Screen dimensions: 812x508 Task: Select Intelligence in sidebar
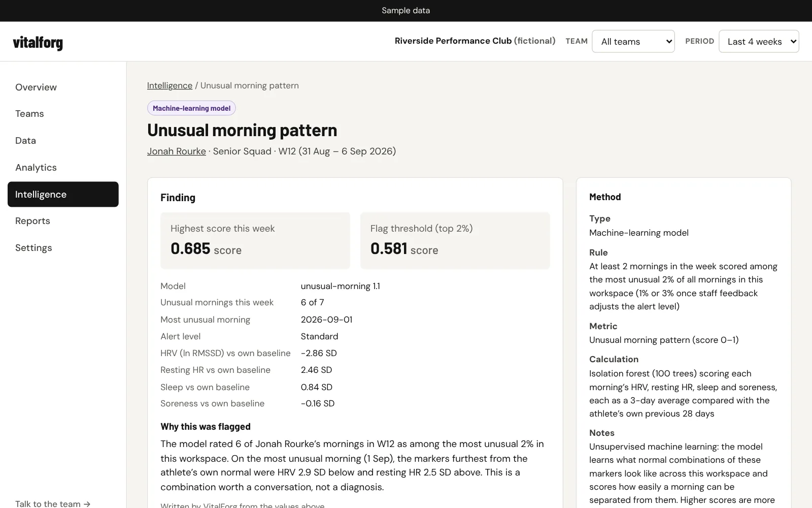pos(63,194)
